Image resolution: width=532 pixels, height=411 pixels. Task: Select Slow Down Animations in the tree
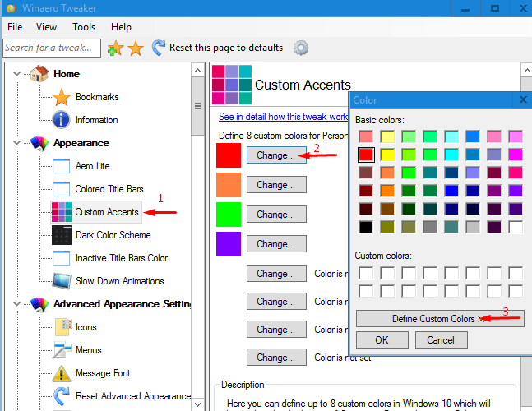[120, 281]
